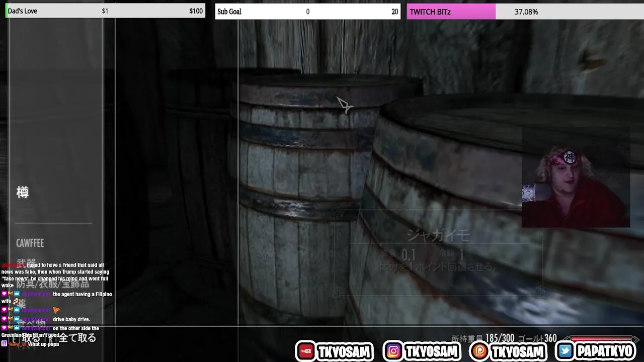Select the CAWFFEE category in container menu
The height and width of the screenshot is (362, 644).
point(30,243)
